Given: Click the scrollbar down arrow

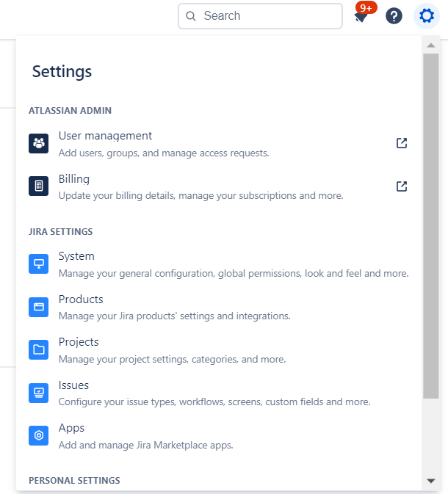Looking at the screenshot, I should 431,481.
